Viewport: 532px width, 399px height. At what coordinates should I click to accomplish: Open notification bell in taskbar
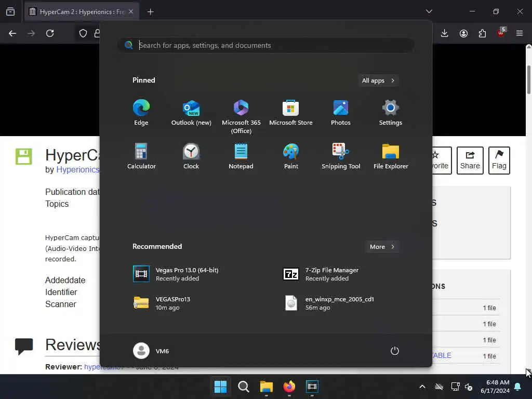click(x=518, y=387)
